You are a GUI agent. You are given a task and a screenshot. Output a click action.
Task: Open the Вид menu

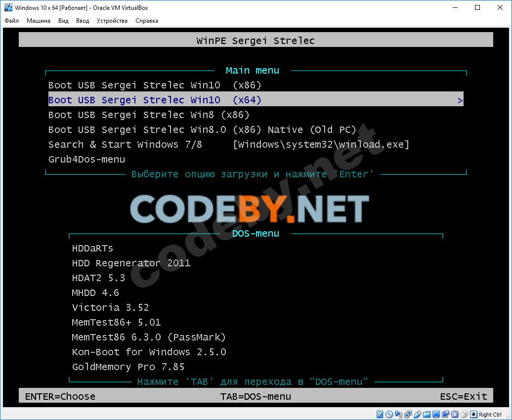tap(63, 21)
